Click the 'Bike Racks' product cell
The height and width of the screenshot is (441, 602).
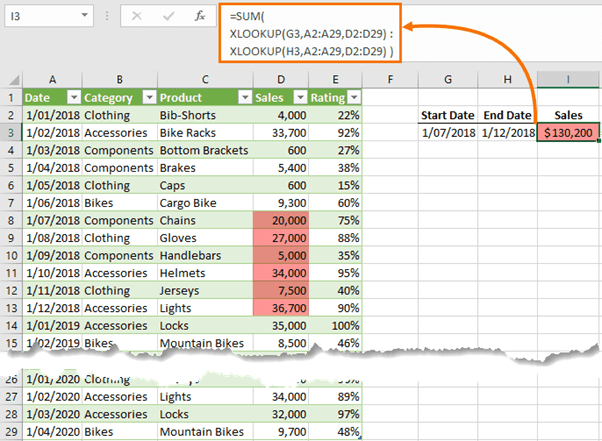tap(205, 133)
